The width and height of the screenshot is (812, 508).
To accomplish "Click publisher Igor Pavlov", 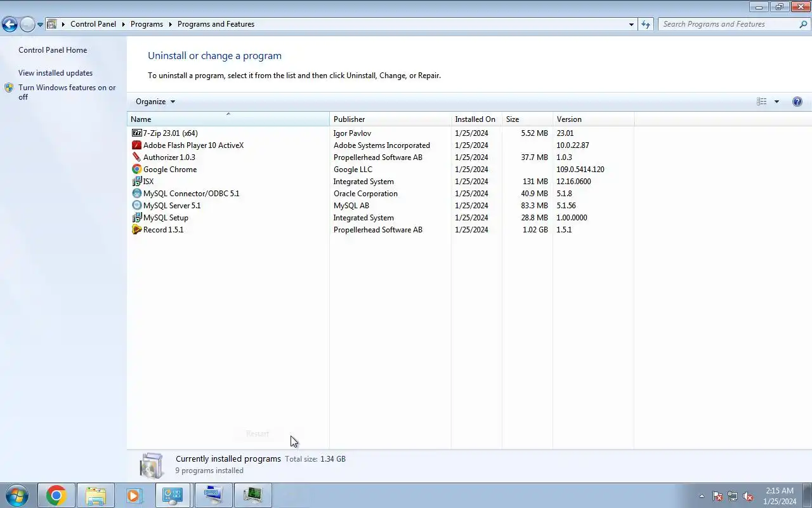I will coord(352,133).
